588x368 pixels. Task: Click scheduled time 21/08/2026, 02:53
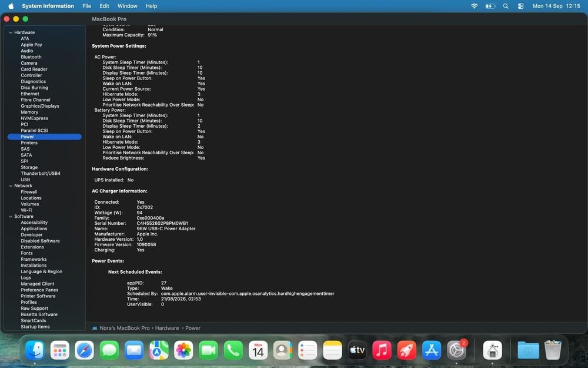181,299
